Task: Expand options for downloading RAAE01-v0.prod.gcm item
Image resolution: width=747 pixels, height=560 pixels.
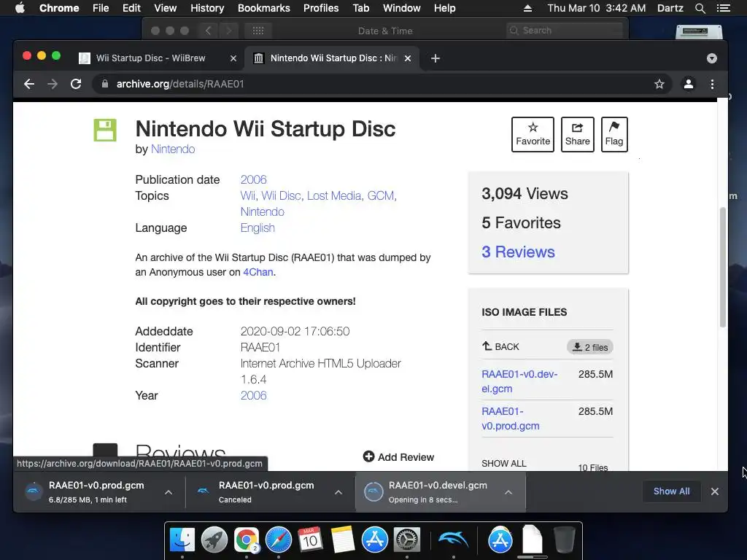Action: pyautogui.click(x=169, y=492)
